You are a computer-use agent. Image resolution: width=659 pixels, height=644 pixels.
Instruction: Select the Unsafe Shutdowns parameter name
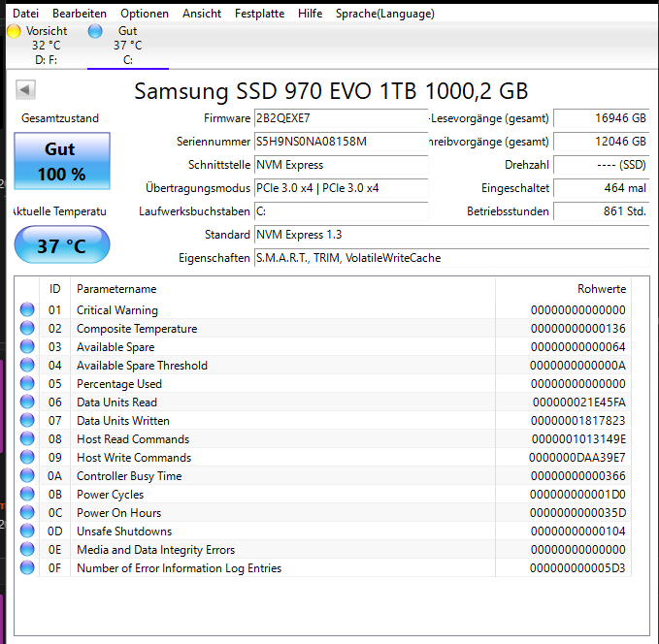tap(124, 531)
